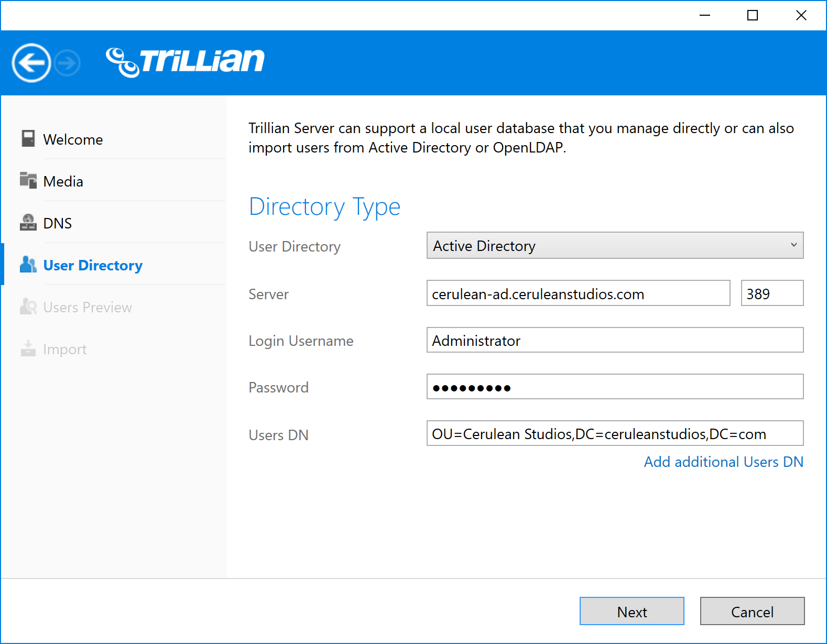Click the Welcome server icon in sidebar
The image size is (827, 644).
(28, 139)
